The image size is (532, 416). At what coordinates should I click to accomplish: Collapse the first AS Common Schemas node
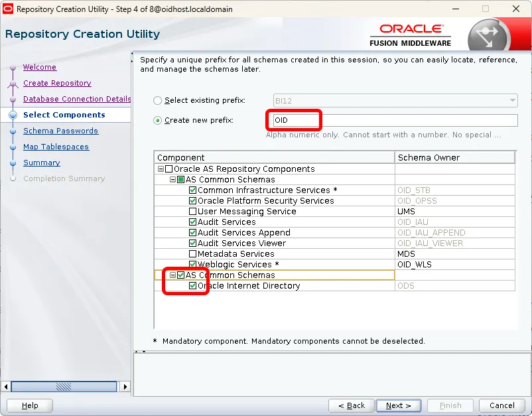[x=172, y=180]
